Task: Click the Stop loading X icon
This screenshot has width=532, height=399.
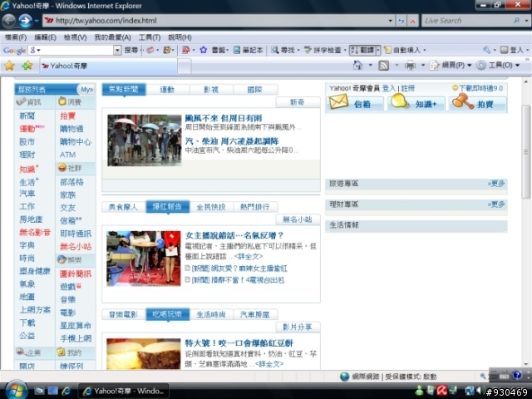Action: click(412, 21)
